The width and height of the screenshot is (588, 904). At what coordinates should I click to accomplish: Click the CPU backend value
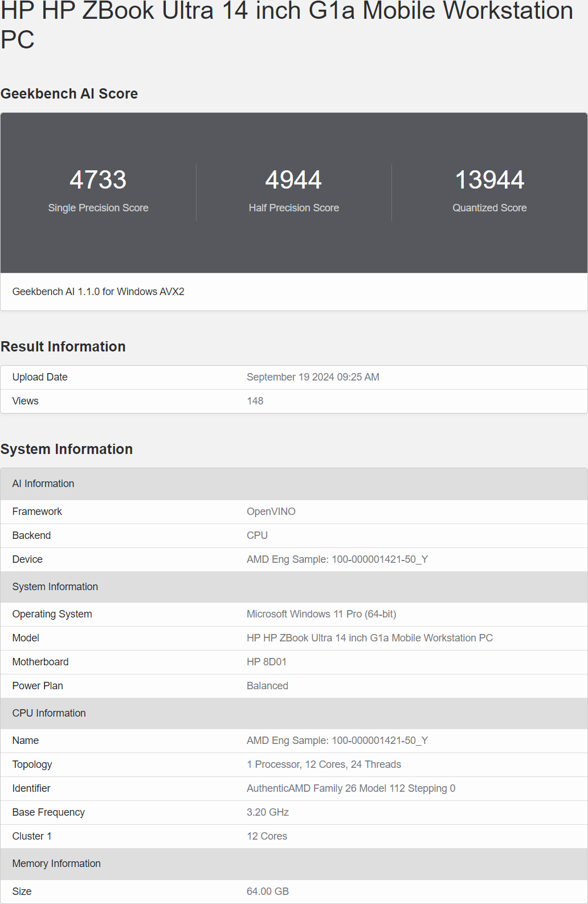[x=257, y=535]
